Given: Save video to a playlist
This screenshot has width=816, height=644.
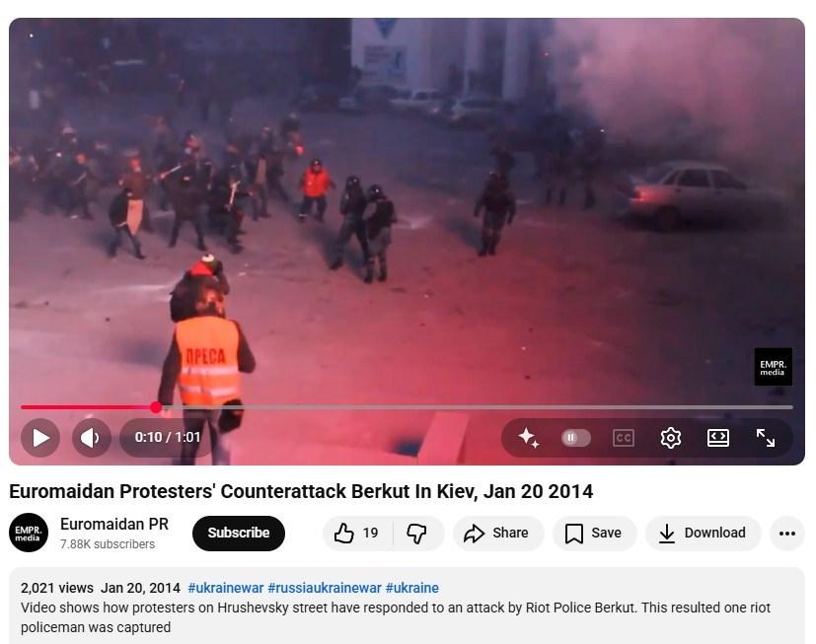Looking at the screenshot, I should (x=595, y=533).
